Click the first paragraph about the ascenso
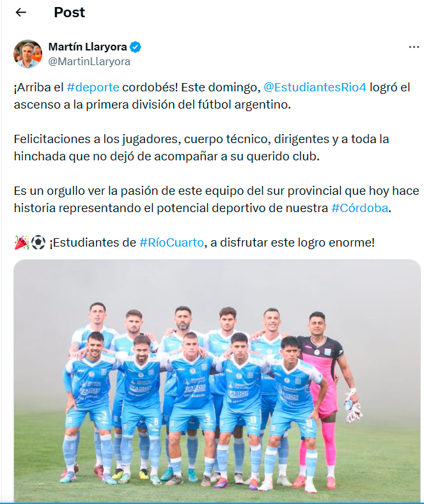The image size is (424, 504). [212, 96]
